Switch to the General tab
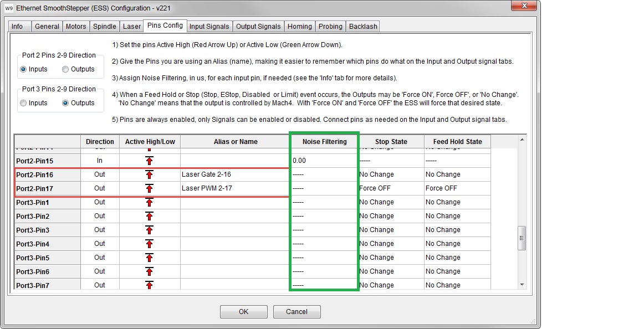The image size is (644, 329). 47,26
